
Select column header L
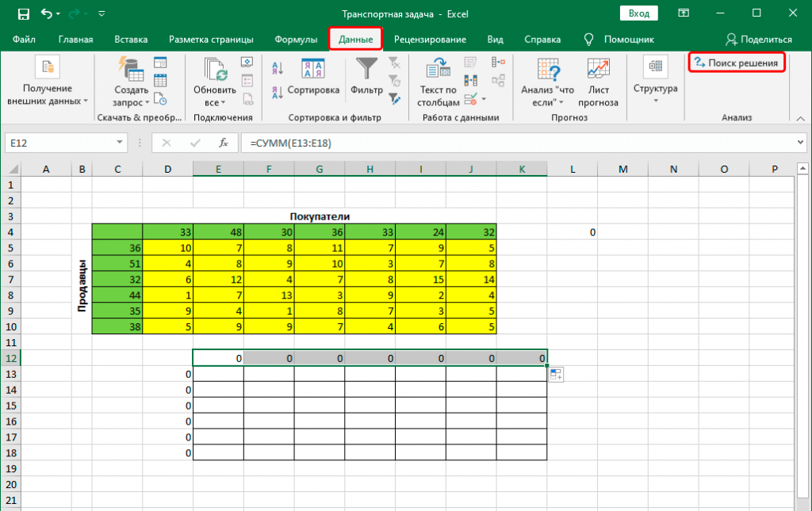(573, 169)
